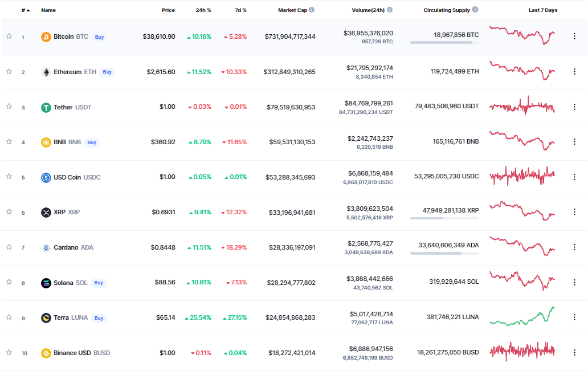Toggle Binance USD watchlist star
This screenshot has height=371, width=588.
9,352
